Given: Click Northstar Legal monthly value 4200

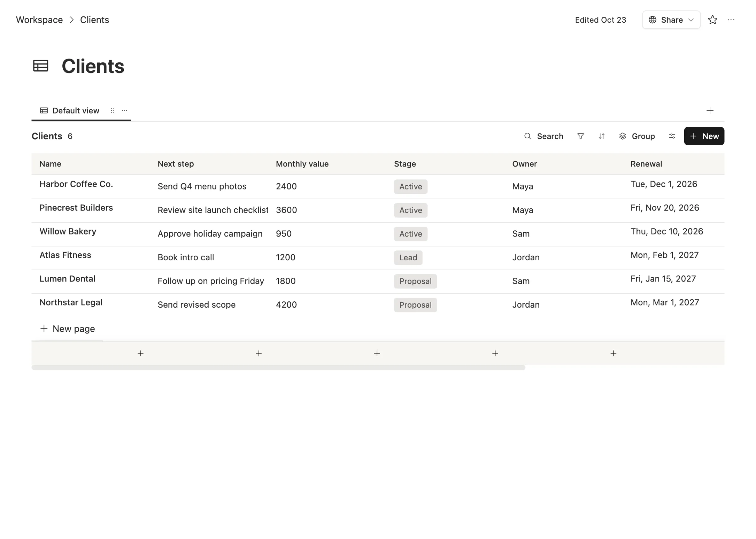Looking at the screenshot, I should (286, 305).
